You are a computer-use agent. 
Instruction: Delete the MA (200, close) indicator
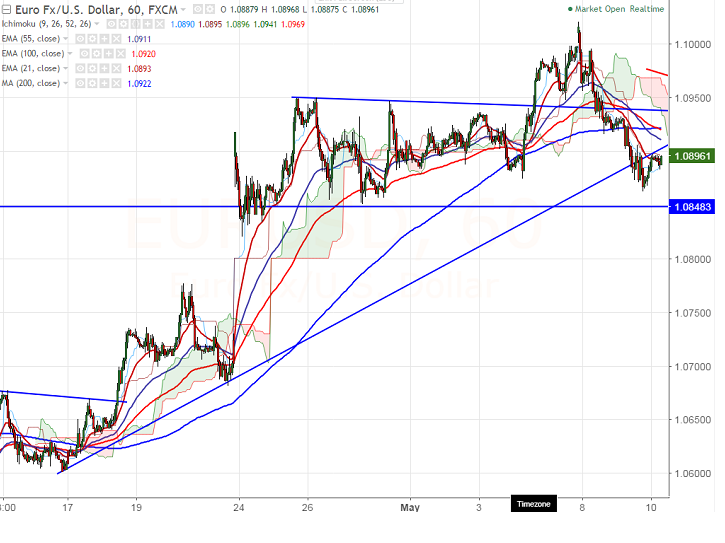117,83
